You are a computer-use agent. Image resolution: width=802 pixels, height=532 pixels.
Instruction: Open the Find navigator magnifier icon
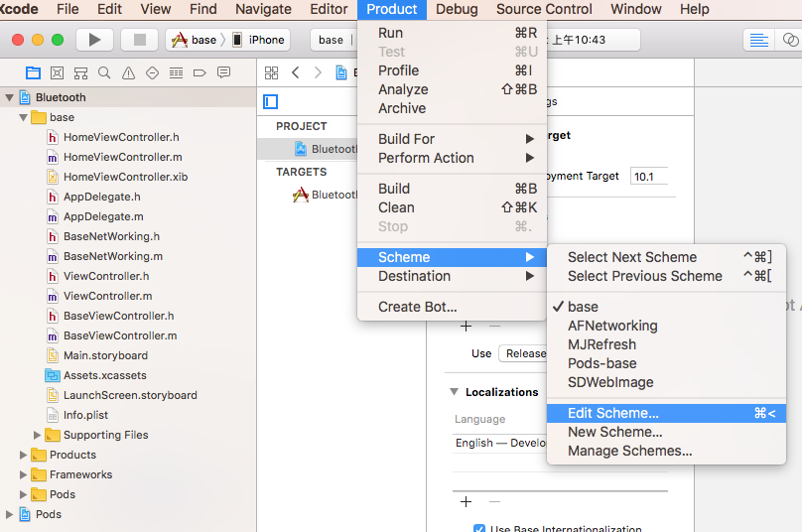point(104,73)
